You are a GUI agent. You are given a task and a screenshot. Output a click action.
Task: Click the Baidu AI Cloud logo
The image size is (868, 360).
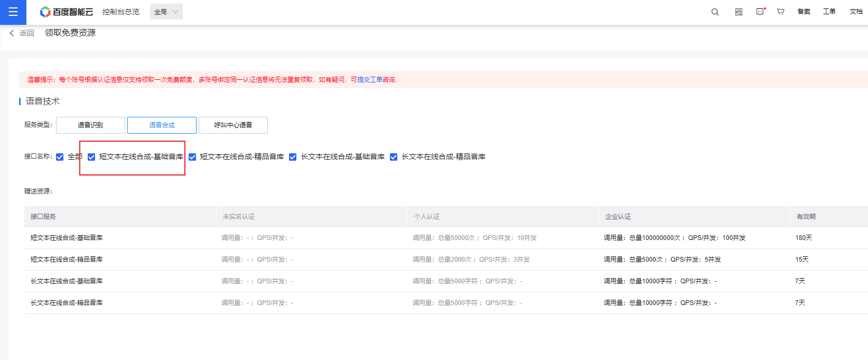pos(67,12)
